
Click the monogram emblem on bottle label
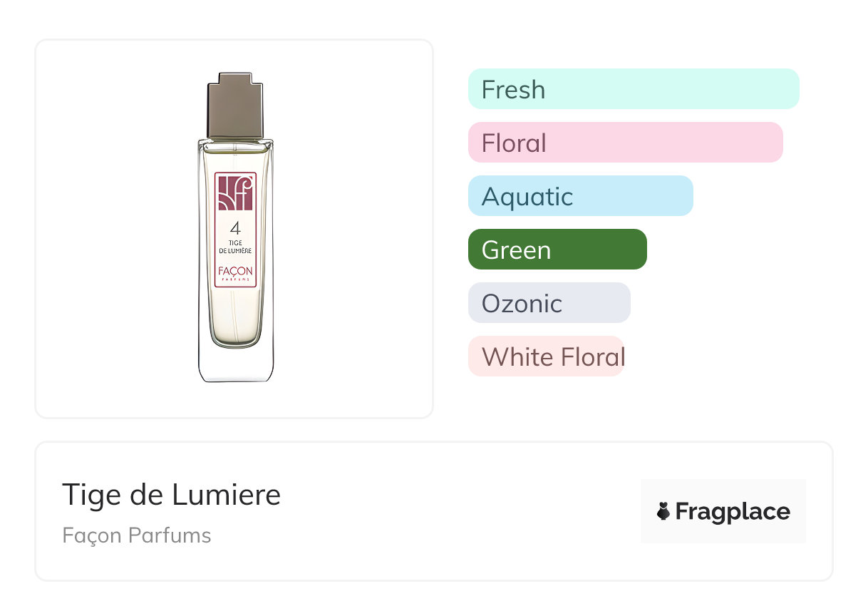click(x=235, y=192)
